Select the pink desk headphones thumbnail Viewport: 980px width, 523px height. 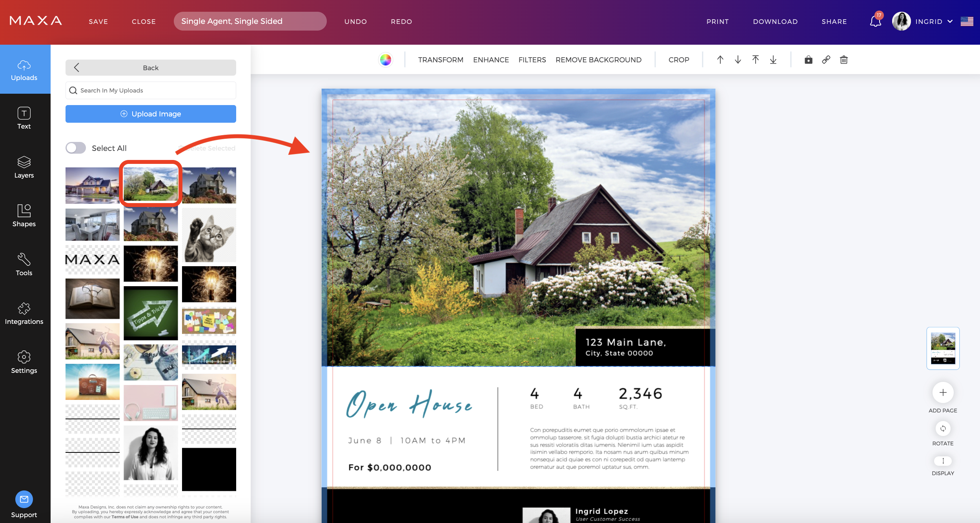151,403
